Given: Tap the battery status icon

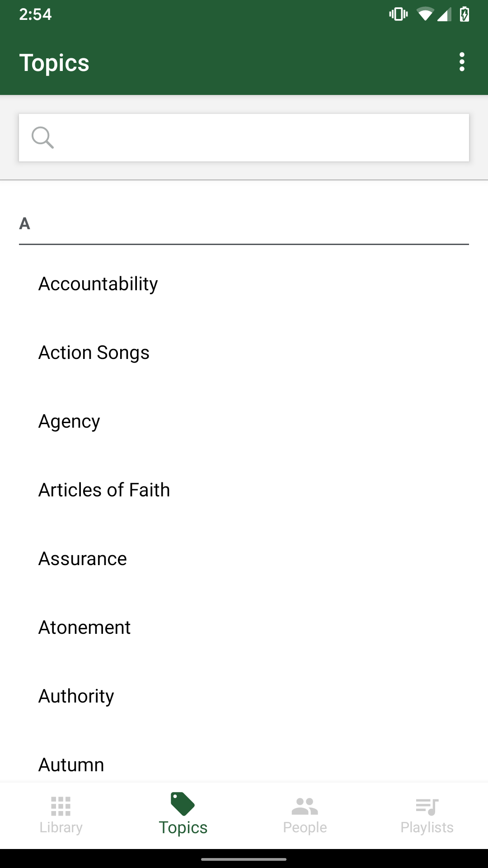Looking at the screenshot, I should [x=464, y=14].
